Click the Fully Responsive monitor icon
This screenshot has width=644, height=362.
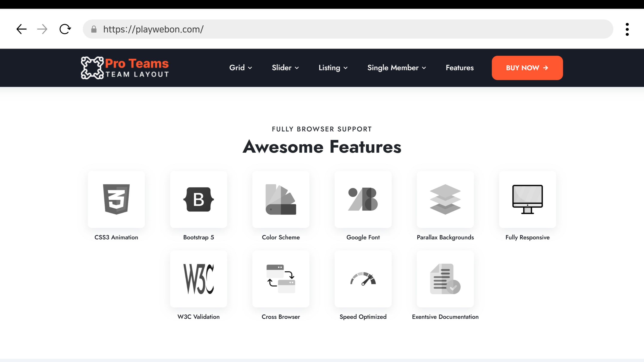[527, 199]
